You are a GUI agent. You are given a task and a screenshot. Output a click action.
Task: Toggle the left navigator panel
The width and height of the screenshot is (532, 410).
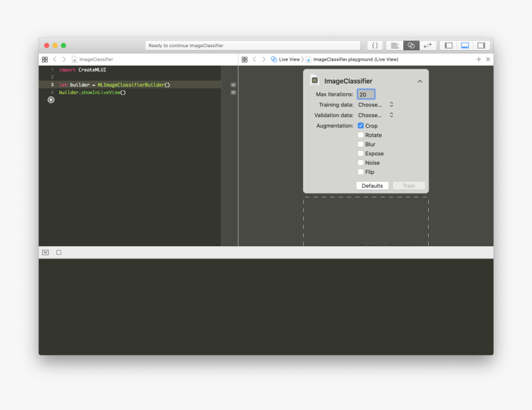point(448,45)
